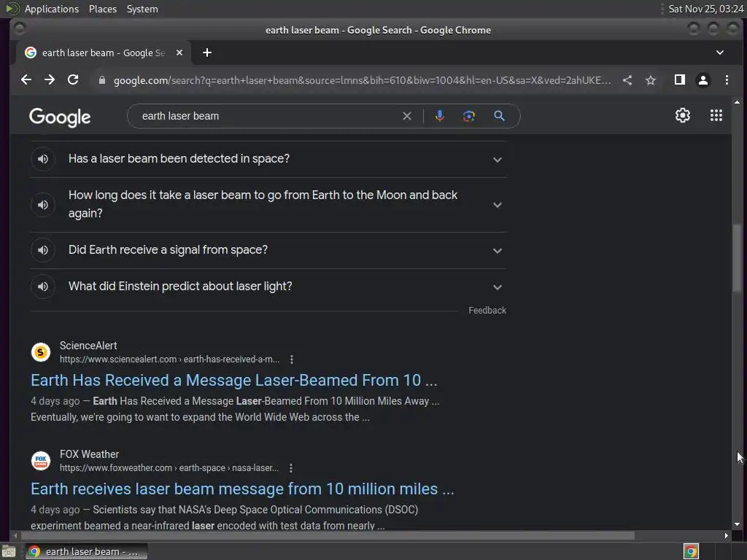Bookmark this page with star icon

click(x=651, y=80)
